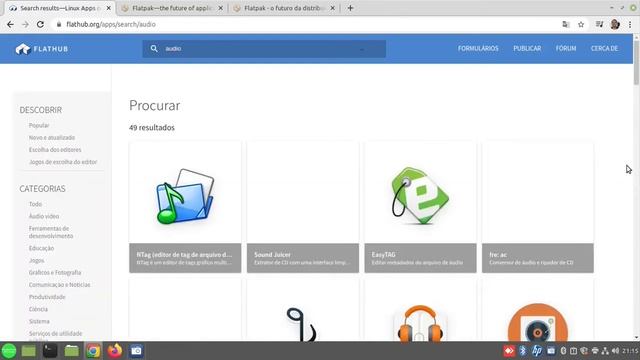640x360 pixels.
Task: Select Ferramentas de desenvolvimento category
Action: [51, 232]
